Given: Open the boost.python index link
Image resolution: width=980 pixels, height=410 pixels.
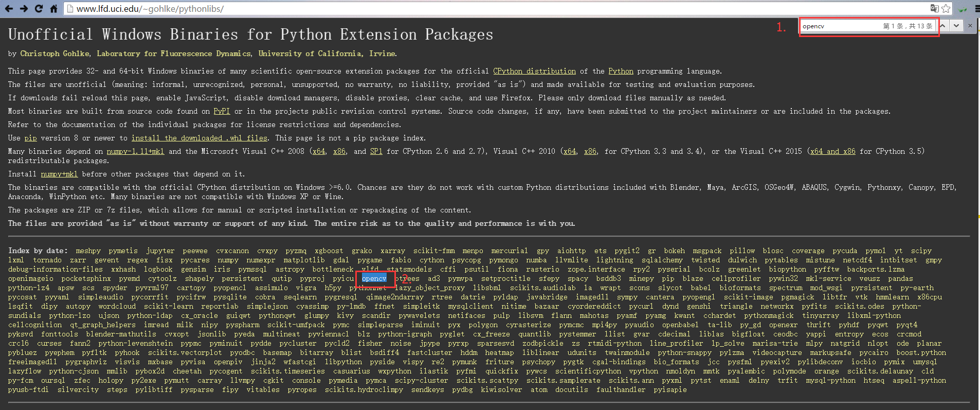Looking at the screenshot, I should pyautogui.click(x=921, y=352).
